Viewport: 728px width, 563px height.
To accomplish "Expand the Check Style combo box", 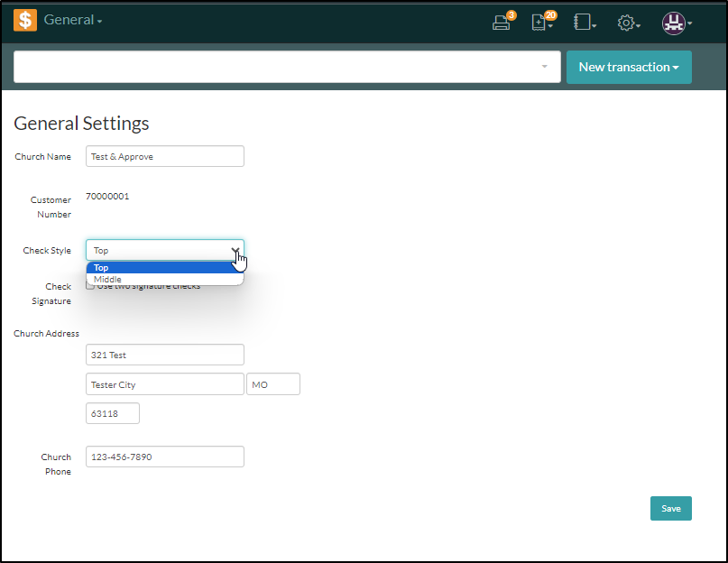I will click(x=165, y=251).
